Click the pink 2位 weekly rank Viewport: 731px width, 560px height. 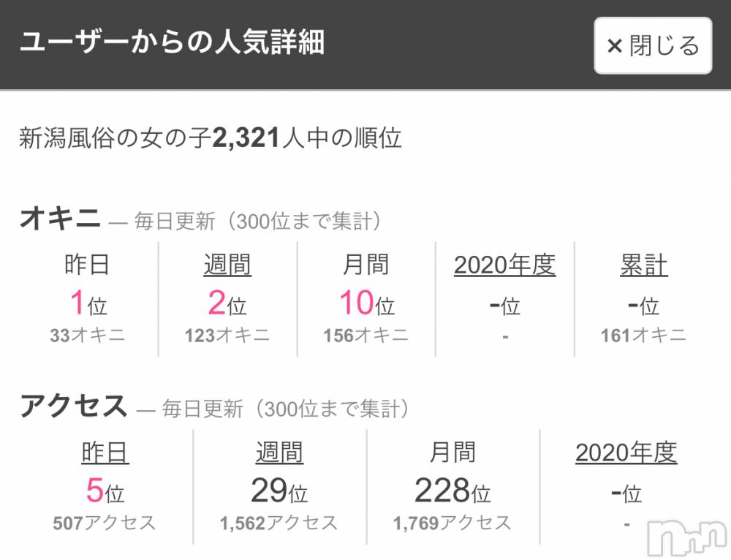(x=227, y=303)
